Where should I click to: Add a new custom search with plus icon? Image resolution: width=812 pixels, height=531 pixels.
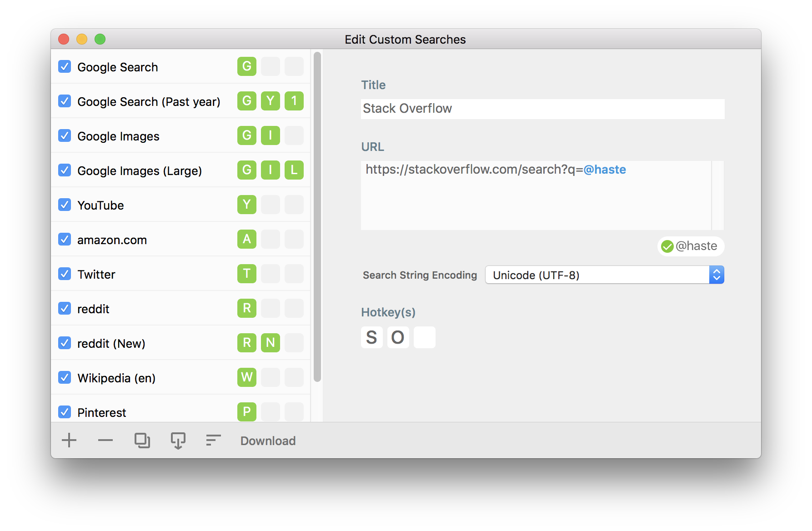pyautogui.click(x=69, y=440)
